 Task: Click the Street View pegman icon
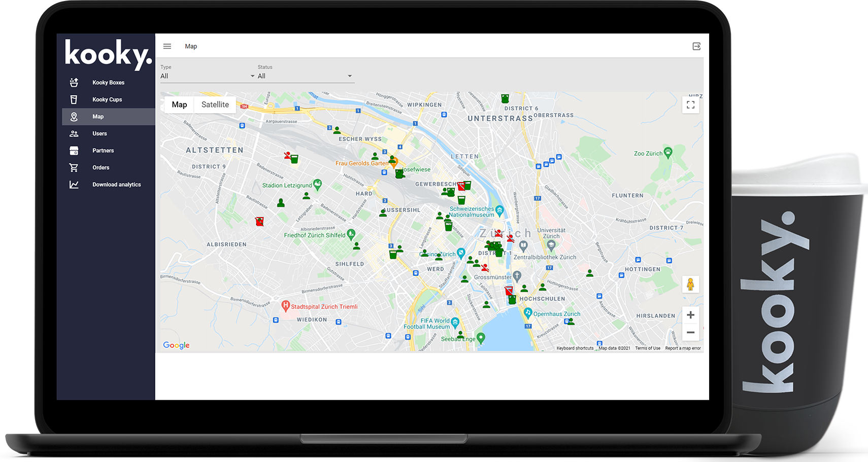point(690,284)
